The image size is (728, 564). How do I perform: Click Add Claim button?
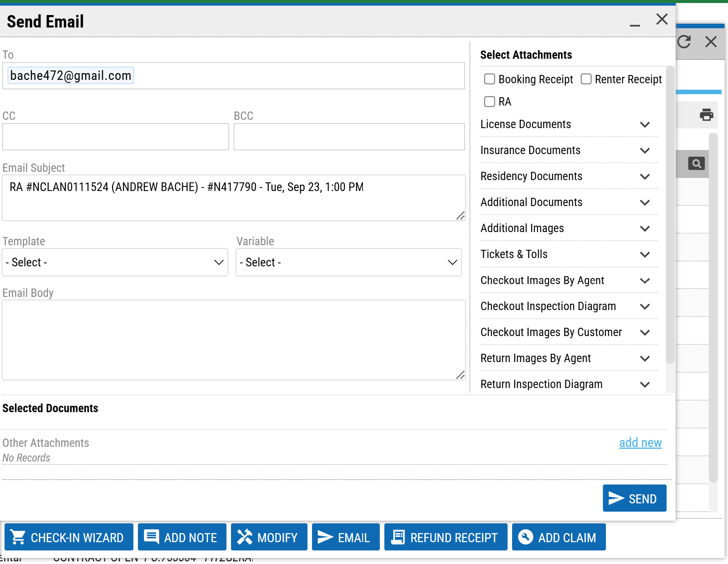[559, 537]
